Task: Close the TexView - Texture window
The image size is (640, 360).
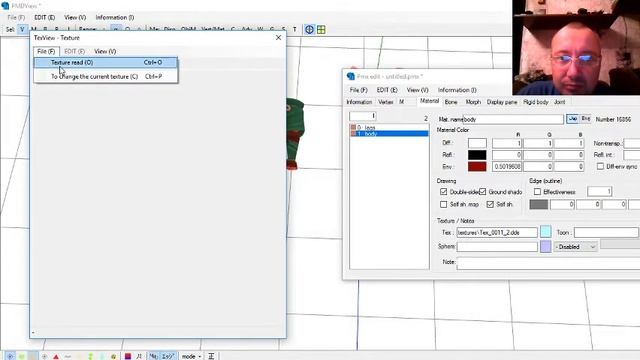Action: [x=278, y=38]
